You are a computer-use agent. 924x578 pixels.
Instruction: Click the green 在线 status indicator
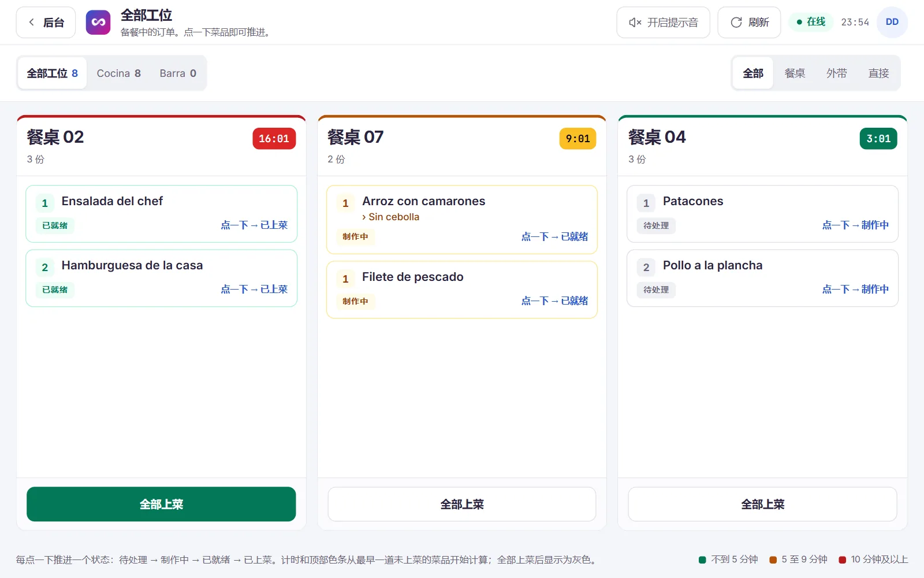(811, 22)
